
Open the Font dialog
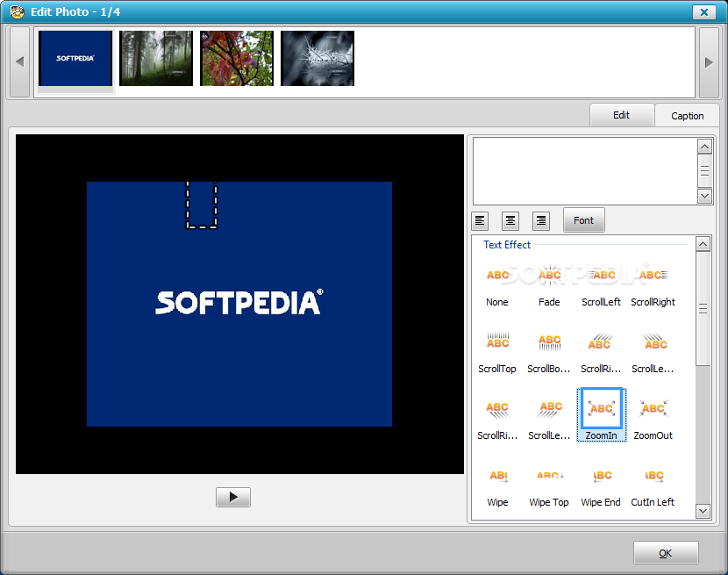click(x=583, y=220)
